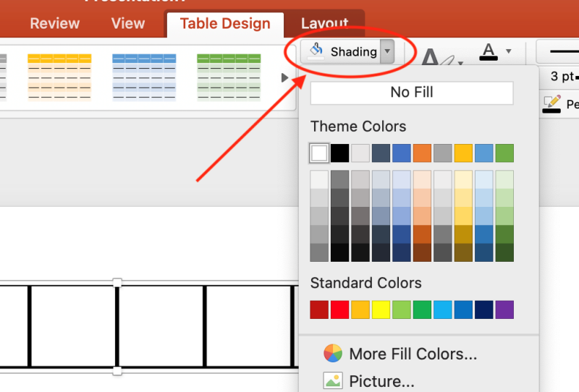The height and width of the screenshot is (392, 579).
Task: Click the More Fill Colors color wheel icon
Action: click(x=332, y=354)
